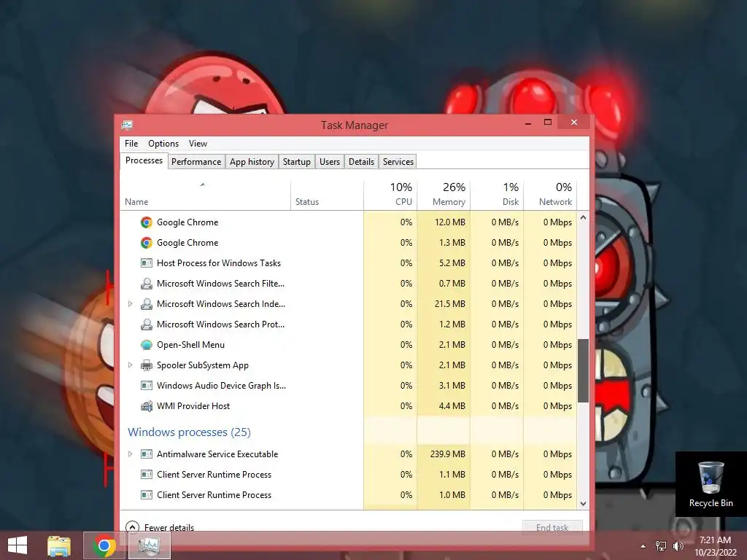Viewport: 747px width, 560px height.
Task: Sort by the Disk column header
Action: 497,195
